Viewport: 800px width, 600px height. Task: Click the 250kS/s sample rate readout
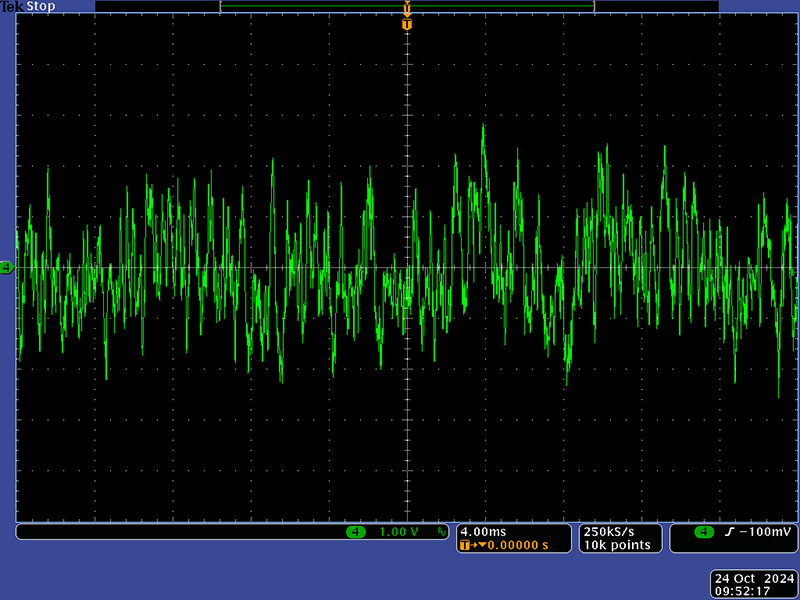point(610,532)
